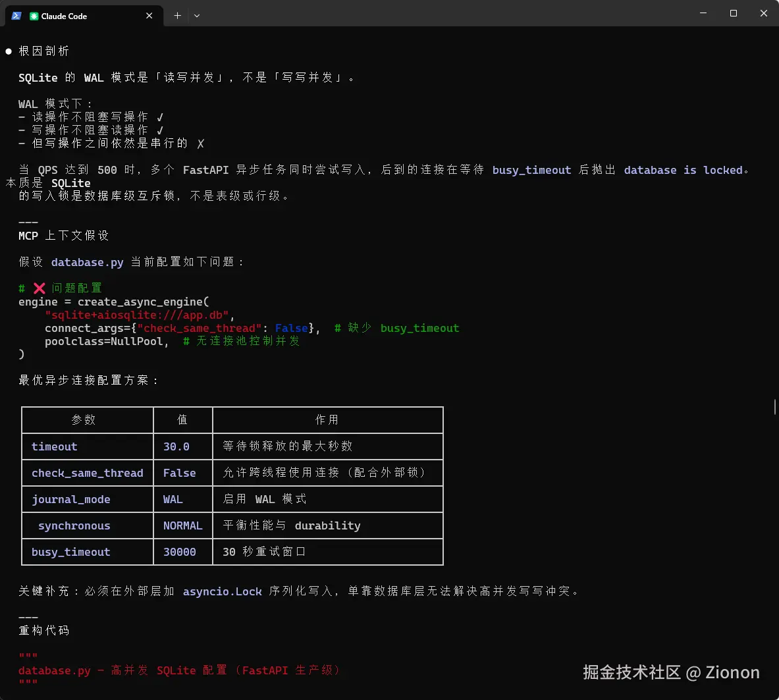
Task: Click the 根因剖析 heading
Action: [43, 51]
